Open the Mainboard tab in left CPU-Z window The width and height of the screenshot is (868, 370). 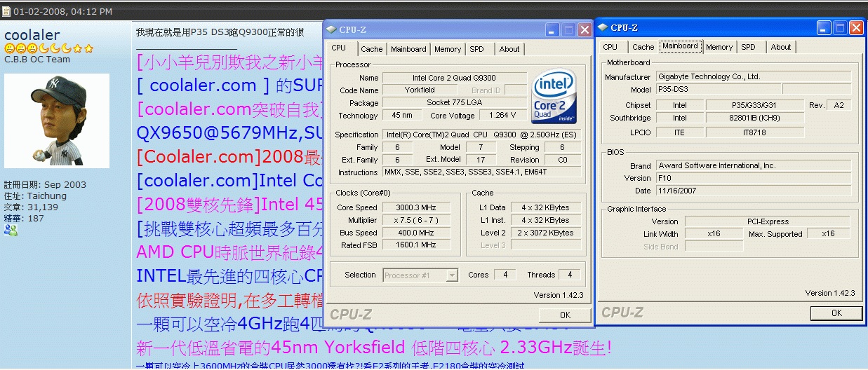point(408,49)
